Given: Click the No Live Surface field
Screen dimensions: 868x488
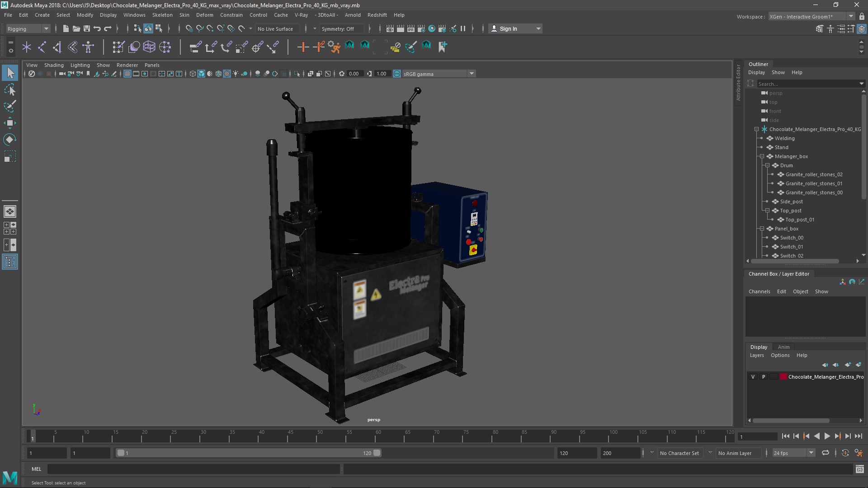Looking at the screenshot, I should click(x=275, y=28).
